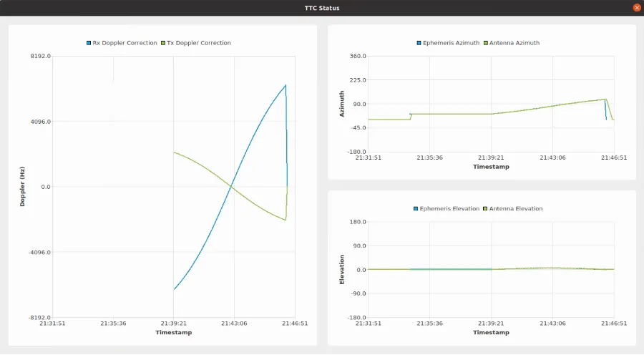Click the 360.0 azimuth axis value
Image resolution: width=644 pixels, height=355 pixels.
pyautogui.click(x=358, y=56)
